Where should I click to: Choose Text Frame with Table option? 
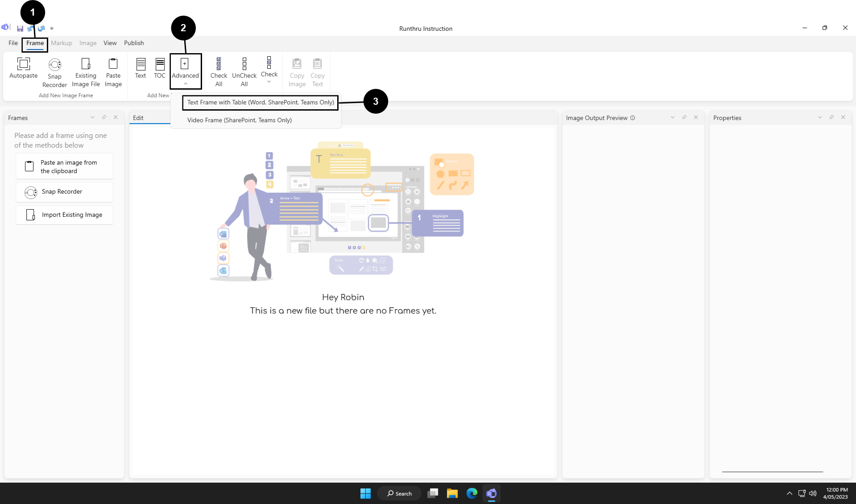261,102
